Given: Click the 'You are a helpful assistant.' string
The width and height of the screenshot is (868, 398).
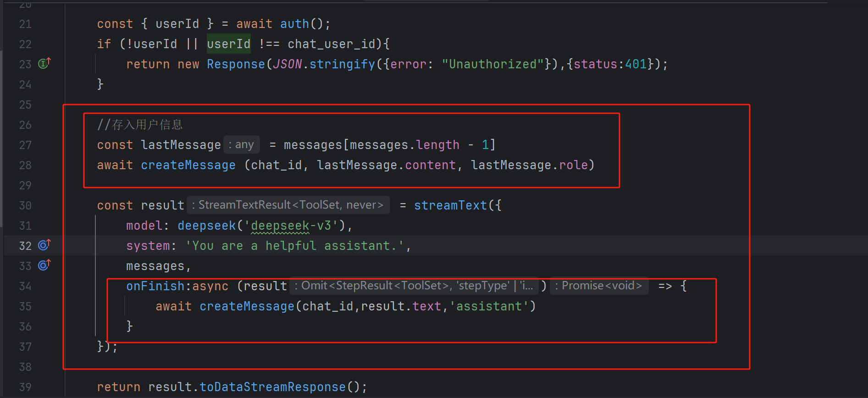Looking at the screenshot, I should pos(294,246).
